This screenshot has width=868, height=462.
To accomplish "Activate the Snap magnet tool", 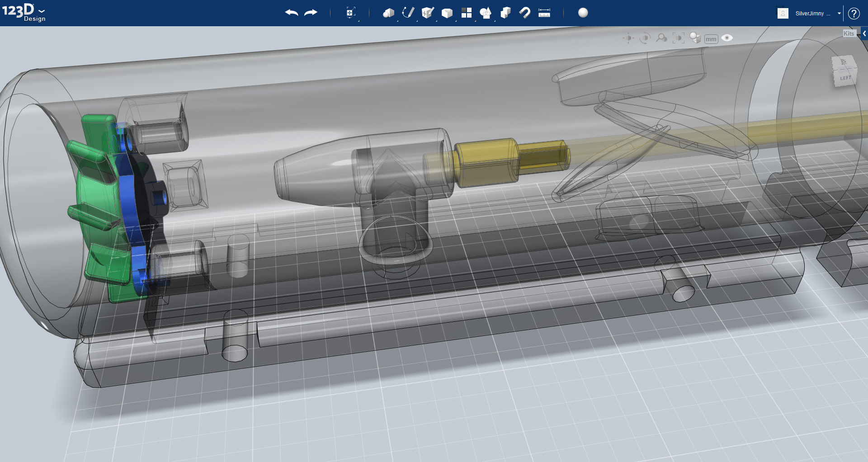I will (525, 13).
